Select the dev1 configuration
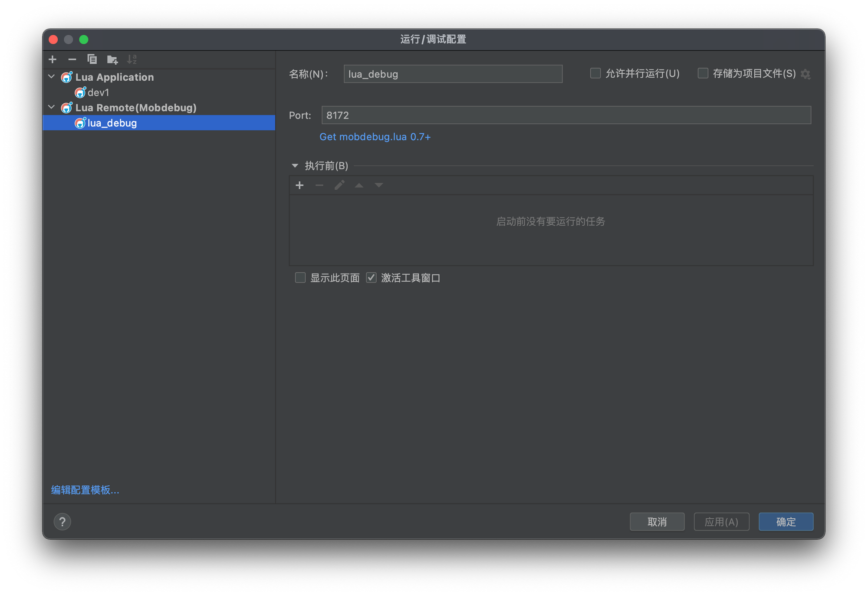 (x=98, y=92)
